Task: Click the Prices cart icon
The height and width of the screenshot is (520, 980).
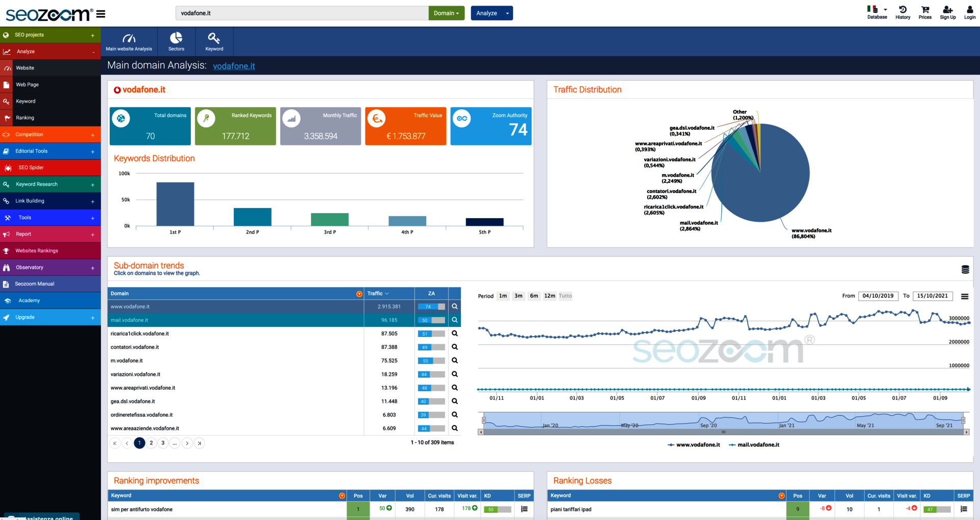Action: [925, 10]
